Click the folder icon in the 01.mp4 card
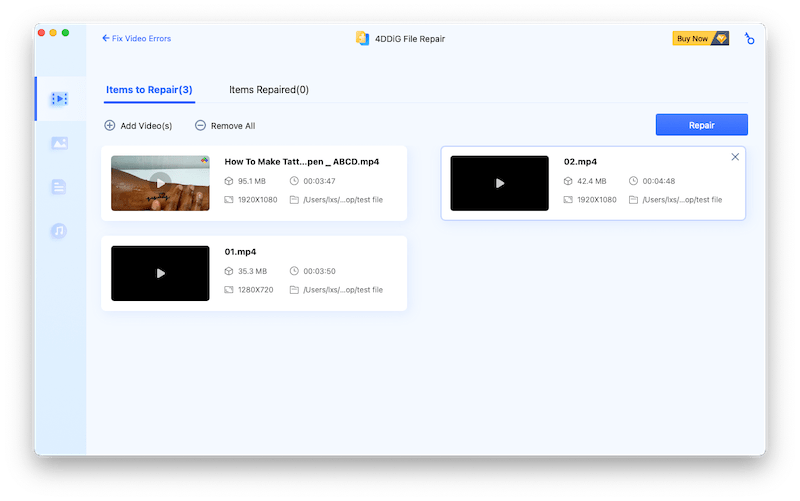 click(x=294, y=290)
